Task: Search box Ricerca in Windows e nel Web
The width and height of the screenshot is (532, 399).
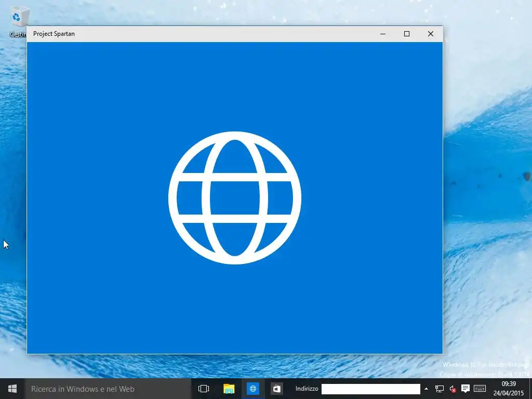Action: coord(108,389)
